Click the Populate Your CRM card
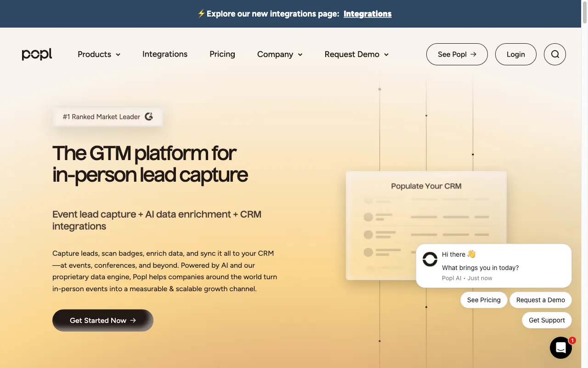This screenshot has height=368, width=588. tap(426, 225)
